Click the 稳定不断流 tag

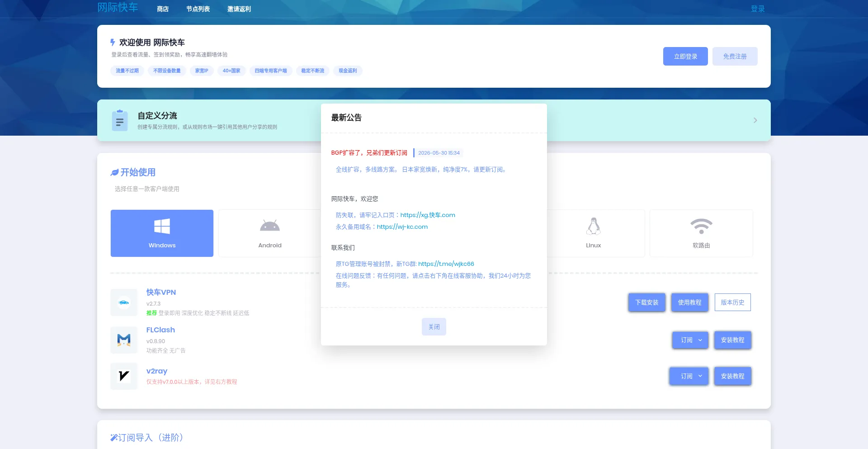(x=313, y=71)
